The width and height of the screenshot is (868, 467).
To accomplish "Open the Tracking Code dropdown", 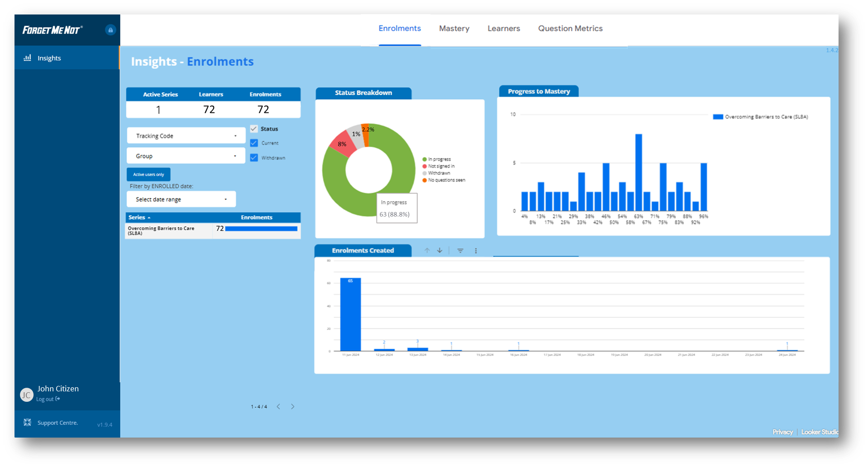I will (186, 135).
